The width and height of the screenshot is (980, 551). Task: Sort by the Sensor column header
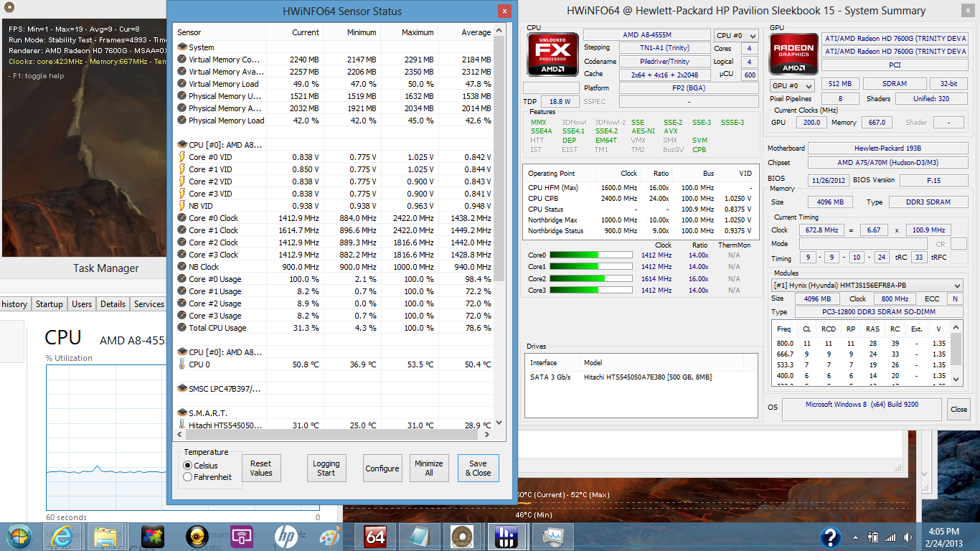point(220,32)
